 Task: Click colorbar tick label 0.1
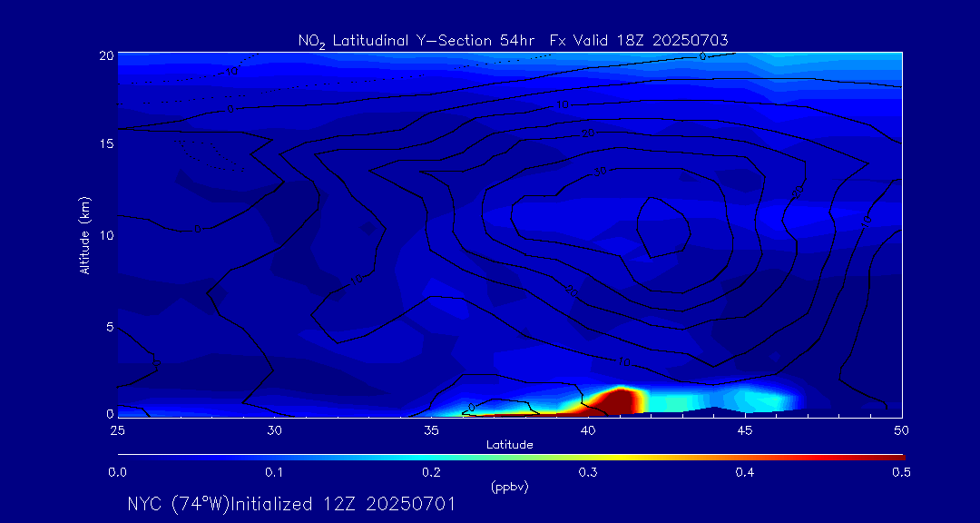tap(274, 472)
